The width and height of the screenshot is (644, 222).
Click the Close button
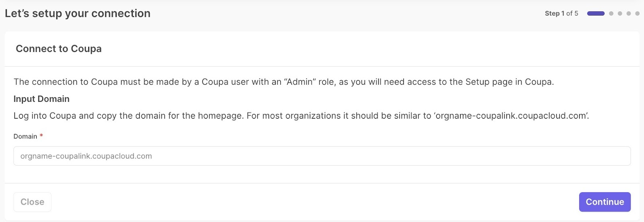[x=32, y=202]
